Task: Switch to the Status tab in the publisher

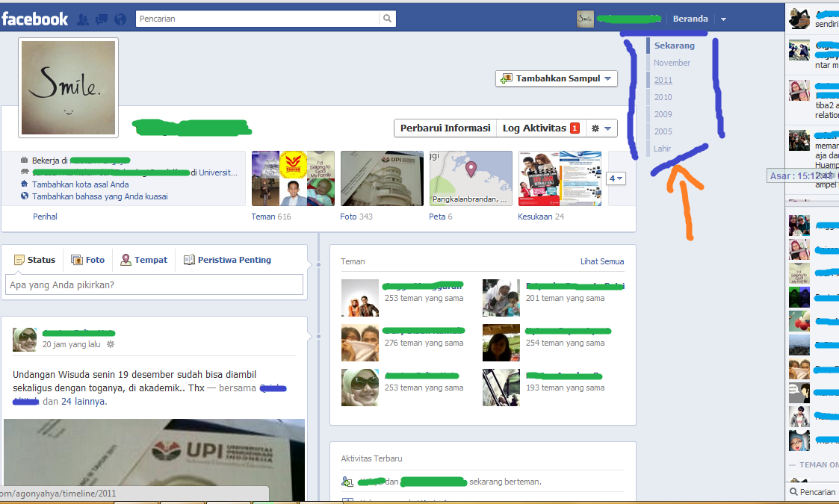Action: [x=34, y=260]
